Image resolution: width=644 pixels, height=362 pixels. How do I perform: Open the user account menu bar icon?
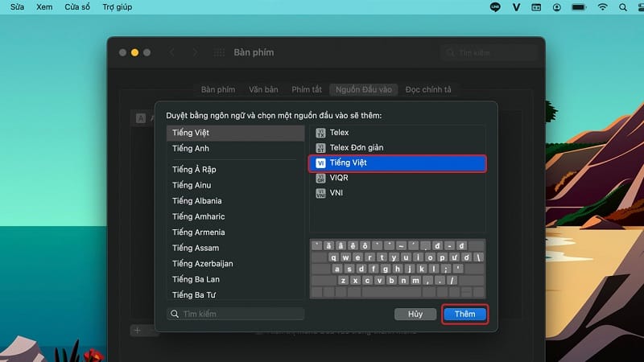[x=558, y=6]
